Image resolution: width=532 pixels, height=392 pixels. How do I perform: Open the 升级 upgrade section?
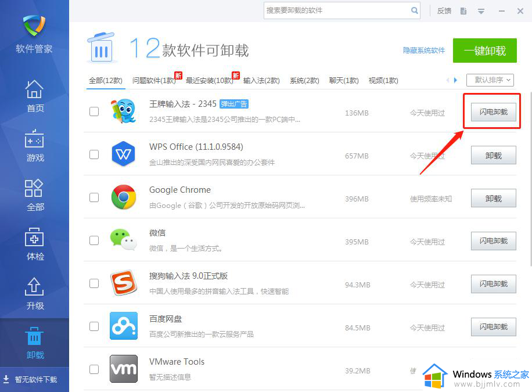pyautogui.click(x=34, y=294)
